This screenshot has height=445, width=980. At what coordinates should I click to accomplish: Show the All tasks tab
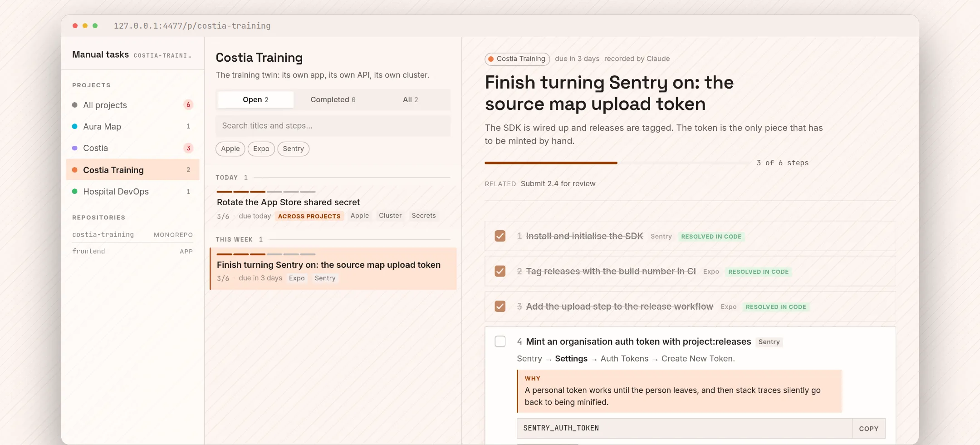[411, 99]
